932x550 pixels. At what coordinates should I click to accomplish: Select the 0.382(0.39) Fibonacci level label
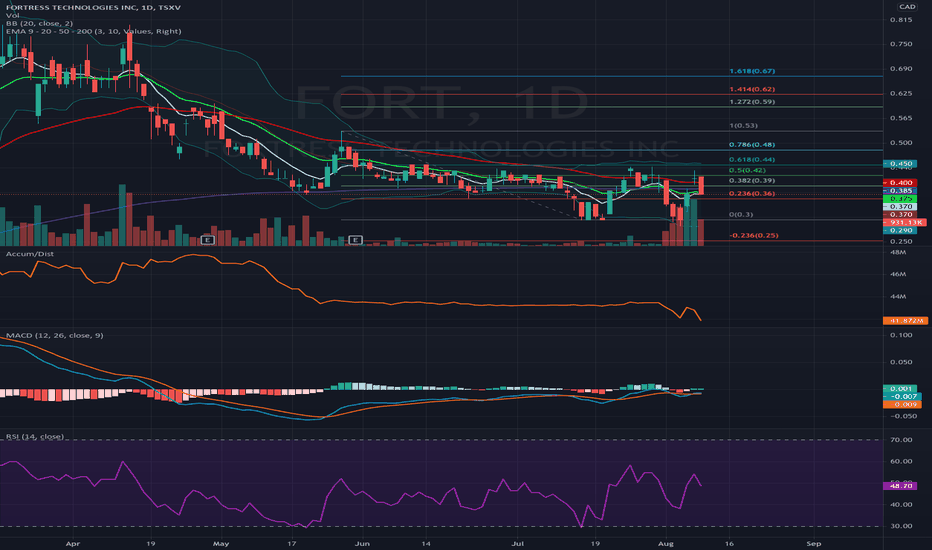[x=752, y=180]
